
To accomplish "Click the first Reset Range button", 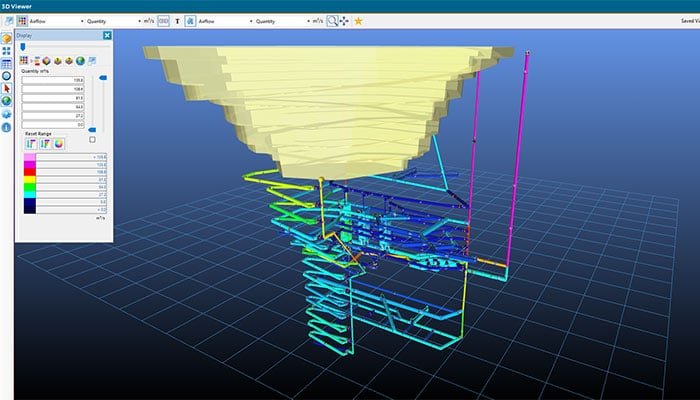I will tap(30, 144).
